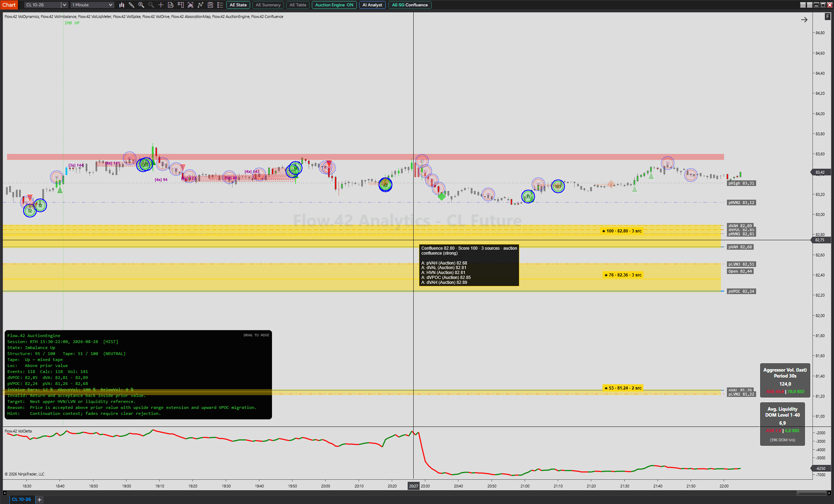The image size is (834, 504).
Task: Click the 76 · 82.36 · 3 src confluence label
Action: click(623, 275)
